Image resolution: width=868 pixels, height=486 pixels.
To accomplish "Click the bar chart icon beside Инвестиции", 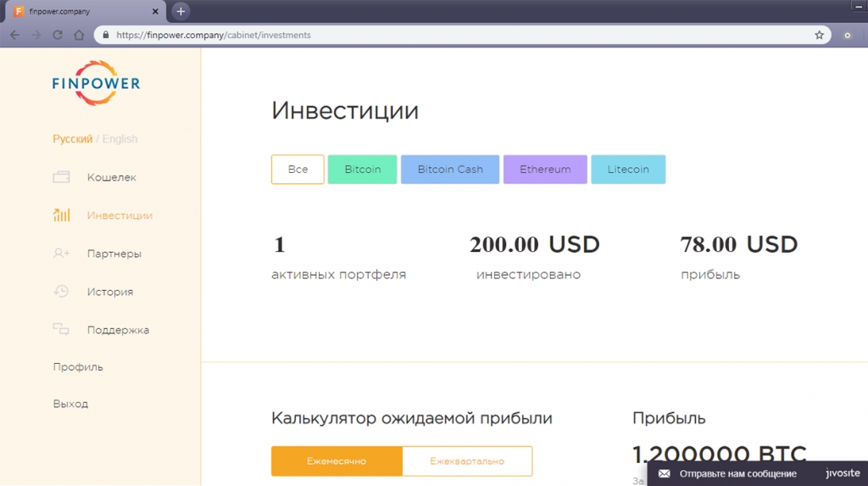I will [x=61, y=215].
